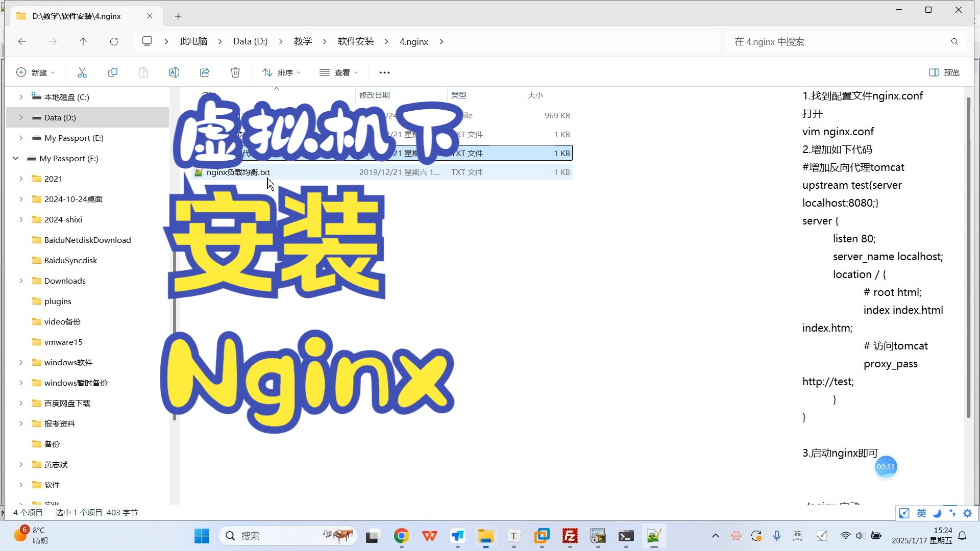Expand the windows软件 folder node

[21, 362]
